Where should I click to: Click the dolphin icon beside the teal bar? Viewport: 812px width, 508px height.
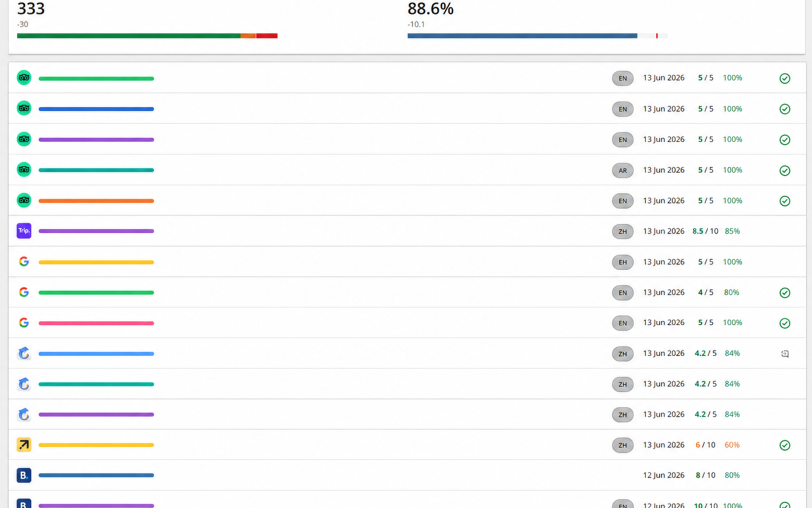[24, 384]
